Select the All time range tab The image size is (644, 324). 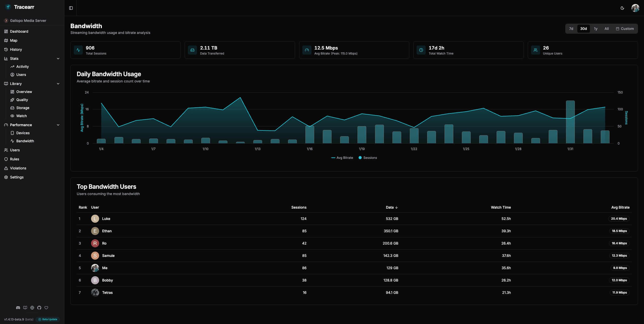click(607, 28)
